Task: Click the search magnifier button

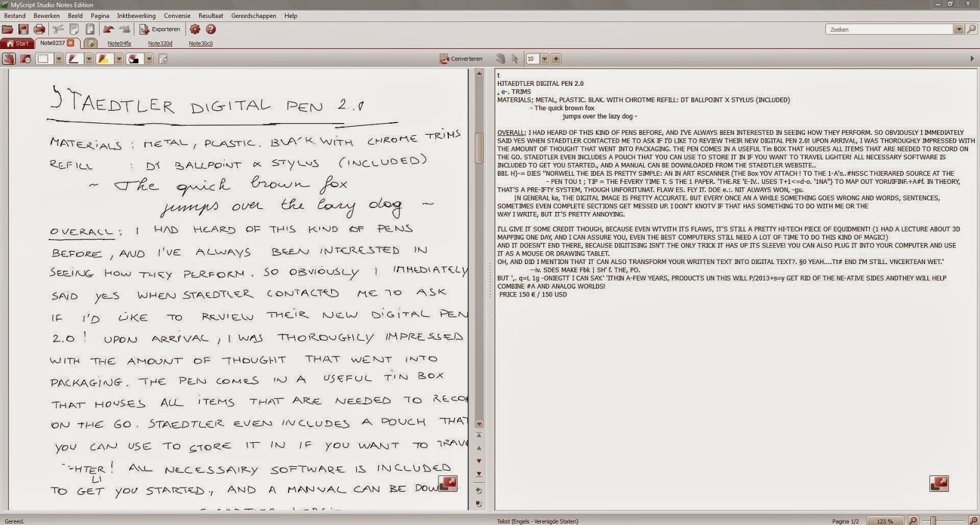Action: click(971, 29)
